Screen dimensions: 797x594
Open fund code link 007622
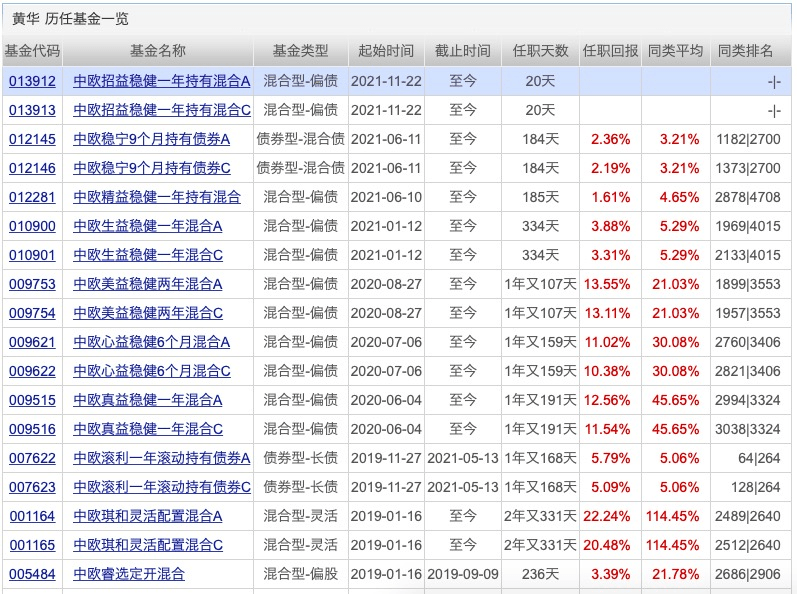[32, 458]
